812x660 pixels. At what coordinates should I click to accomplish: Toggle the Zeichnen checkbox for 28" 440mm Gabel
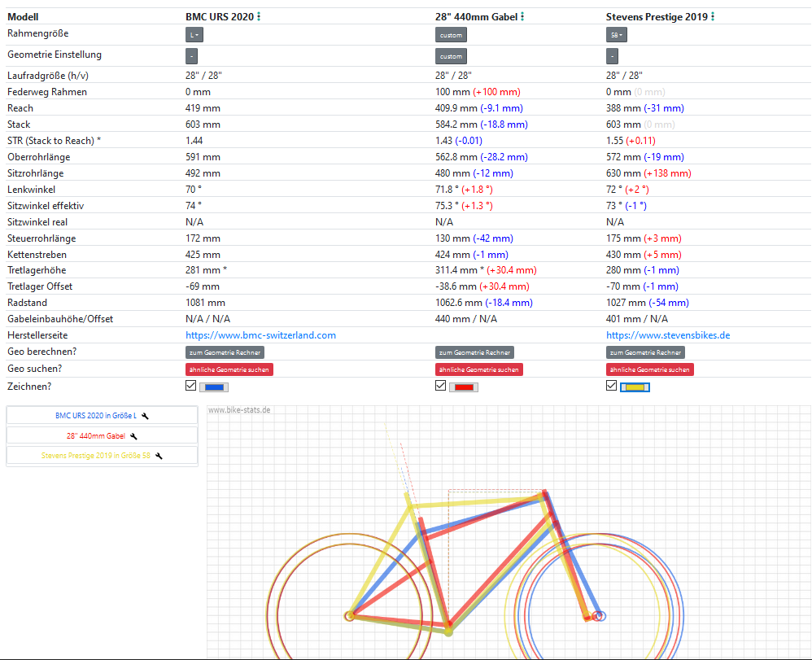click(441, 386)
